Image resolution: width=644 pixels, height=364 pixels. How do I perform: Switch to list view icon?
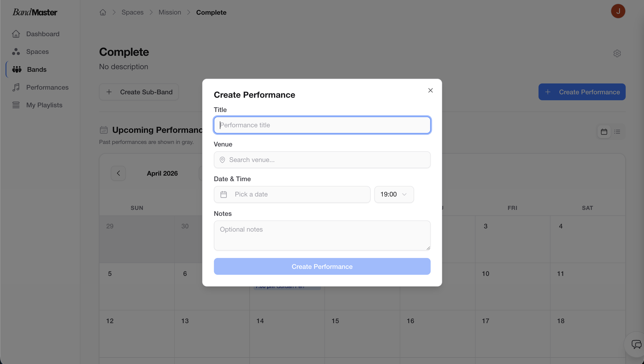(617, 132)
